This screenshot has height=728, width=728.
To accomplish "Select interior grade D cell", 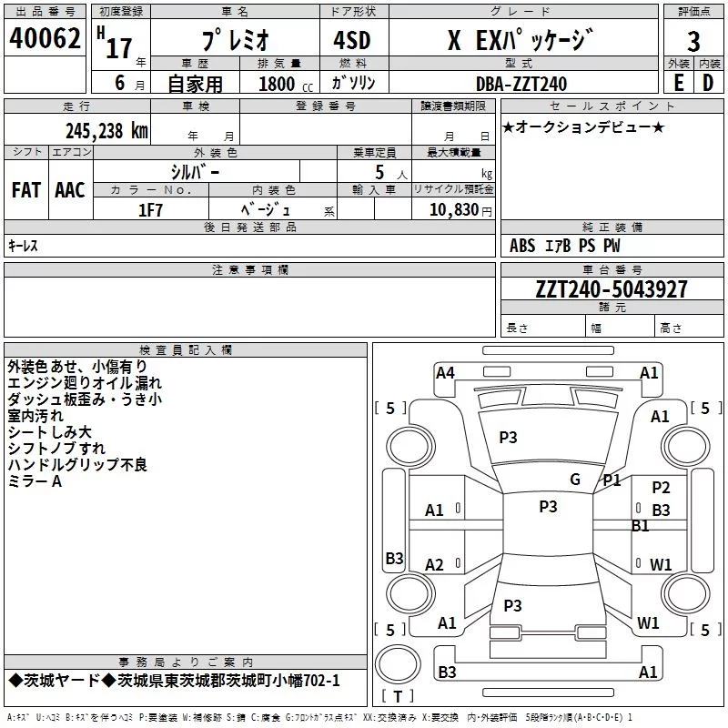I will click(709, 83).
